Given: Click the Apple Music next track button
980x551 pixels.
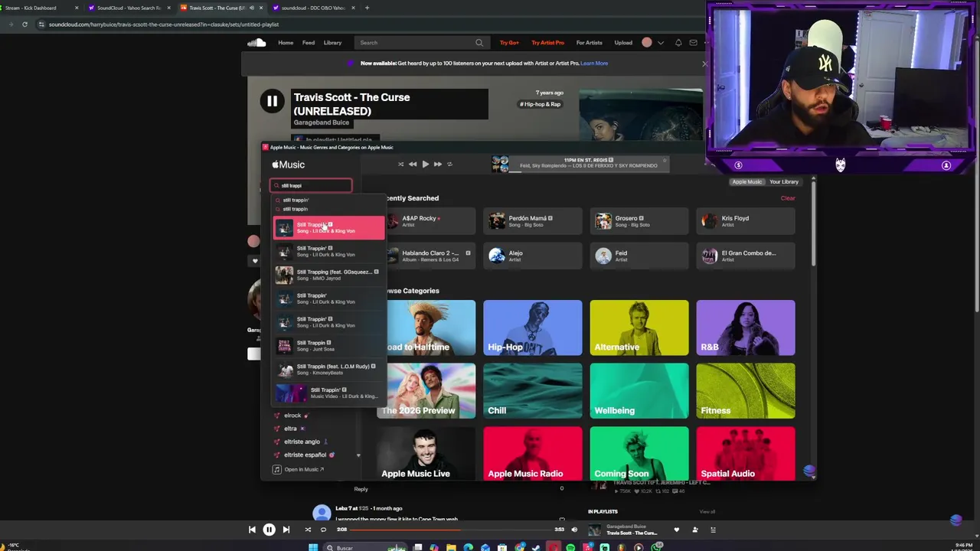Looking at the screenshot, I should point(437,164).
